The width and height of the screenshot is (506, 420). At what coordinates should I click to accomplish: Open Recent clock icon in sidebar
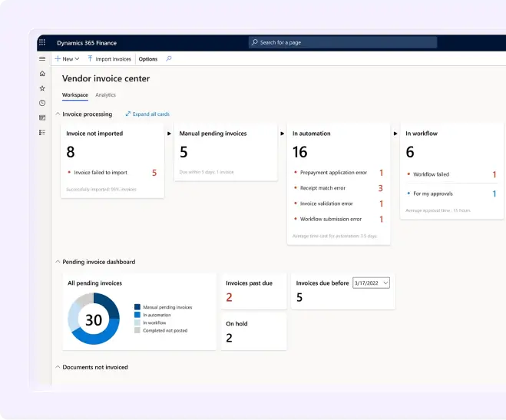(42, 103)
